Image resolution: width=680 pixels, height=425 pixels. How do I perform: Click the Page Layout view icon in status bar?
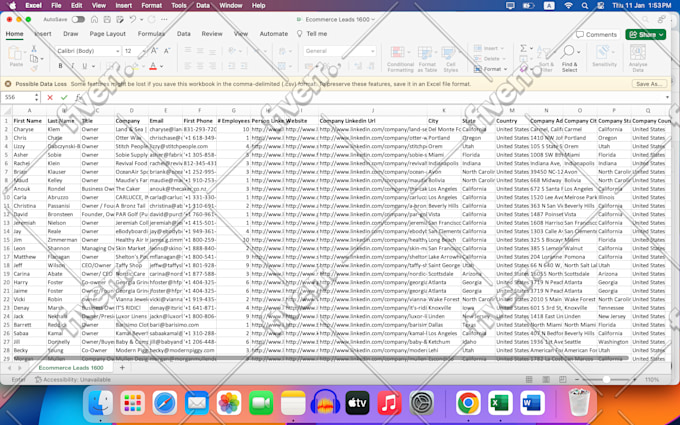coord(546,379)
